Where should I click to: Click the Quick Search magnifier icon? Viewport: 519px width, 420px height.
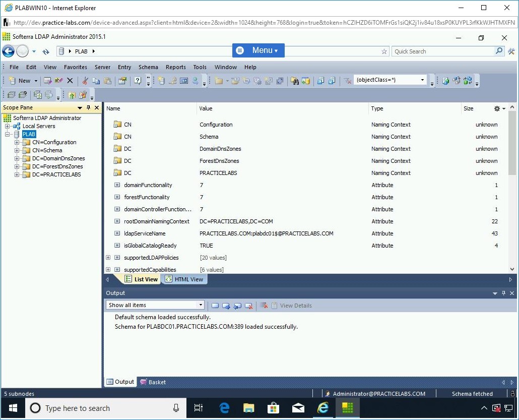pyautogui.click(x=499, y=51)
